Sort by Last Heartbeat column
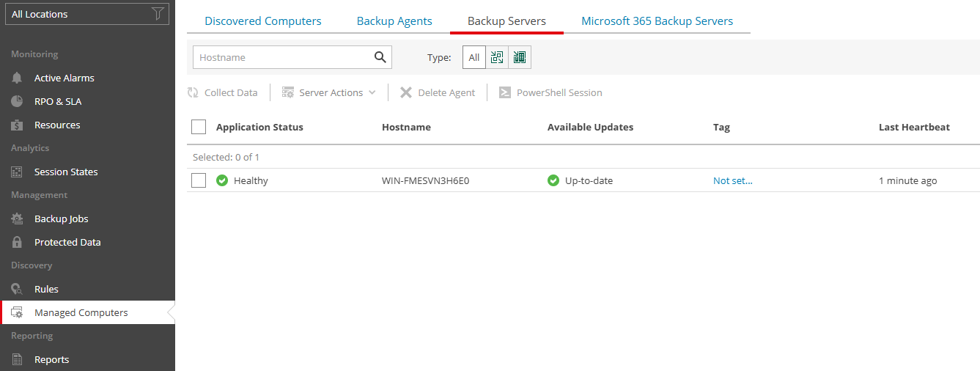 point(914,127)
